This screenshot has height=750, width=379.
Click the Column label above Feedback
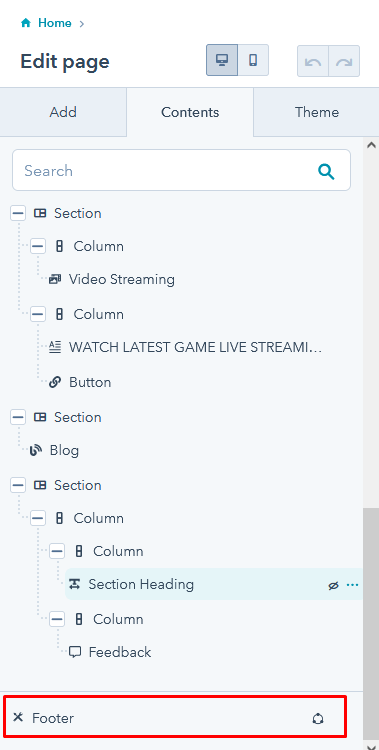[x=118, y=619]
